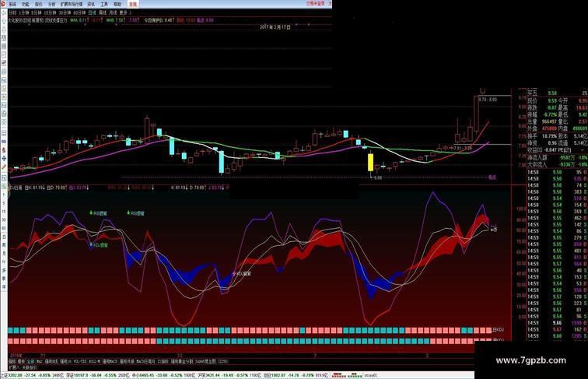Viewport: 588px width, 379px height.
Task: Select the MACD日周月 indicator tab
Action: (145, 361)
